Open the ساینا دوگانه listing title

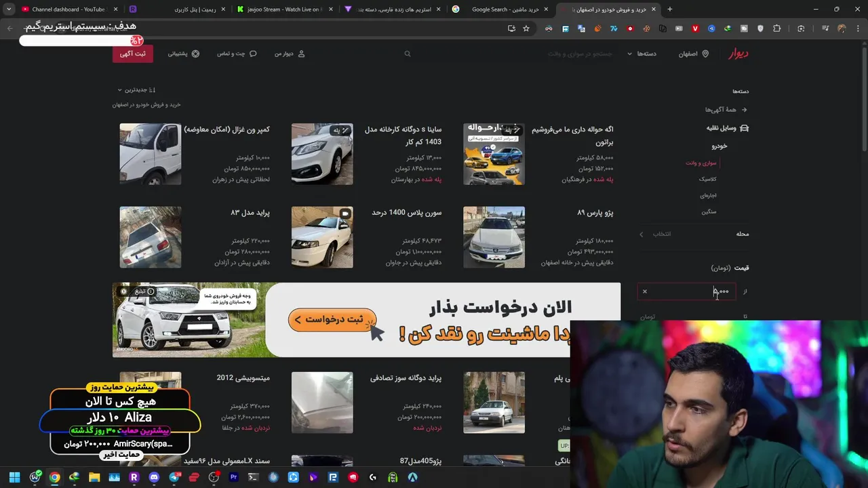click(403, 136)
